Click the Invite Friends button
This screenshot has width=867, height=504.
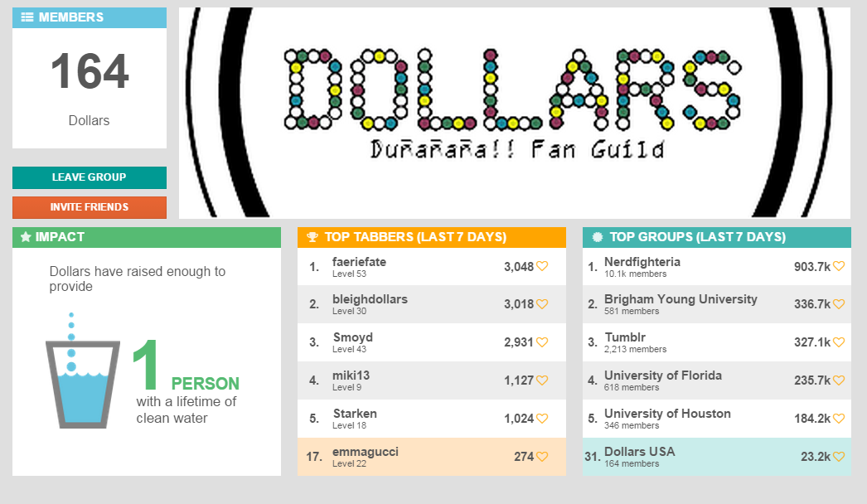tap(89, 207)
